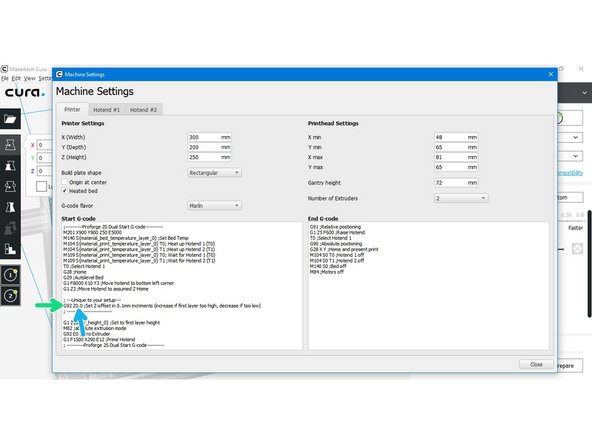Click the vertical scrollbar on Cura's right edge
The image size is (592, 444).
(589, 264)
